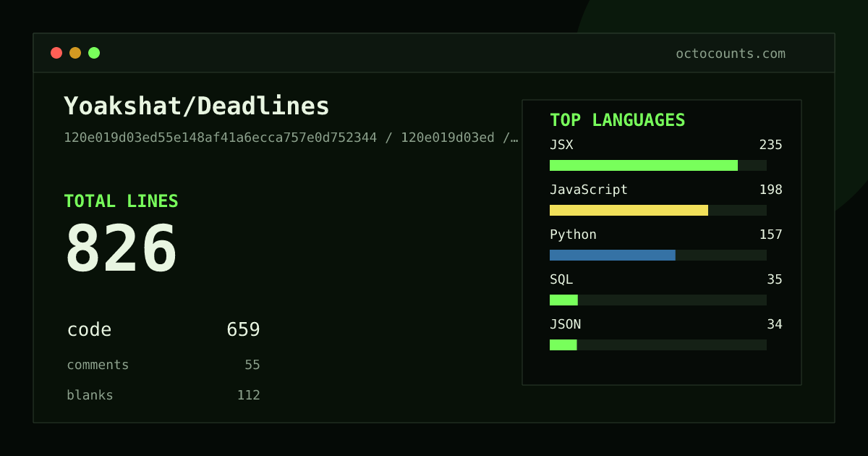Click the comments count 55
Image resolution: width=868 pixels, height=456 pixels.
[252, 365]
